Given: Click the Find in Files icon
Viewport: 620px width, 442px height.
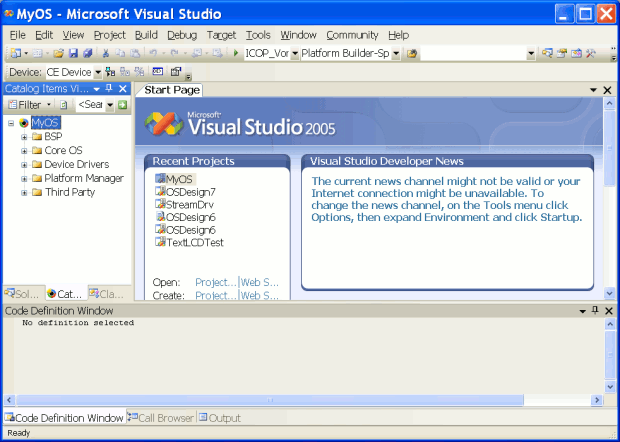Looking at the screenshot, I should click(412, 53).
